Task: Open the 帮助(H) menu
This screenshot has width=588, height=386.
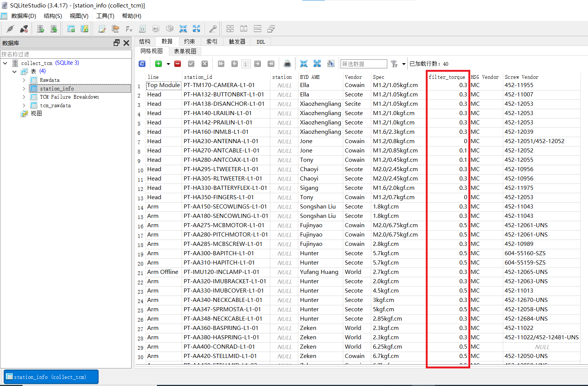Action: click(132, 16)
